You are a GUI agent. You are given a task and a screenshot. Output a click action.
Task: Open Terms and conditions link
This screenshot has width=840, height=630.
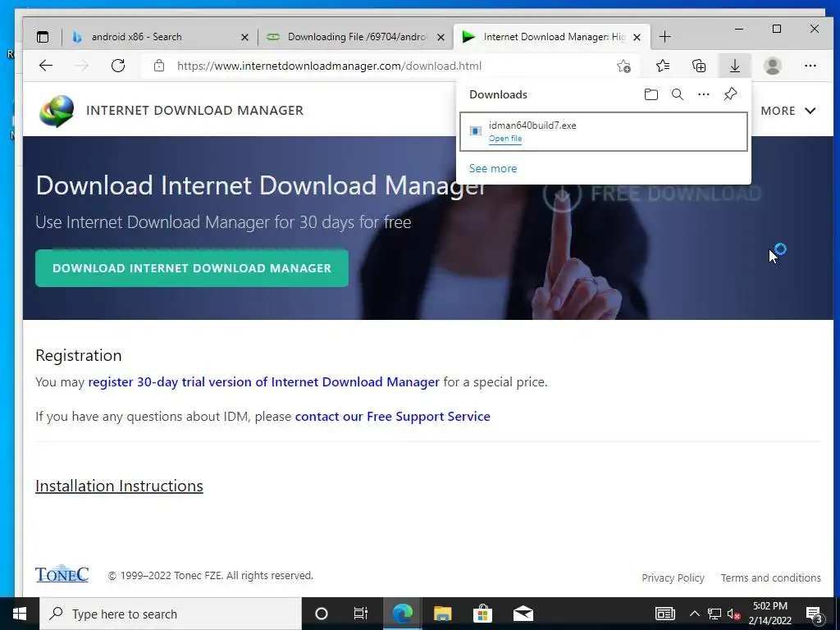click(x=770, y=578)
